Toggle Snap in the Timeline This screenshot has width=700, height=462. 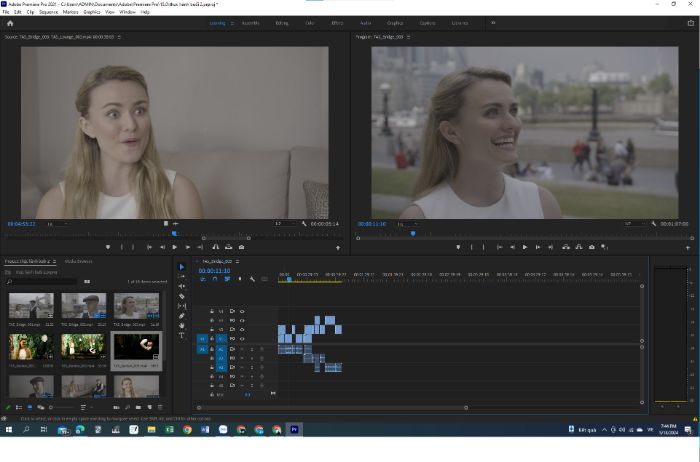[215, 279]
